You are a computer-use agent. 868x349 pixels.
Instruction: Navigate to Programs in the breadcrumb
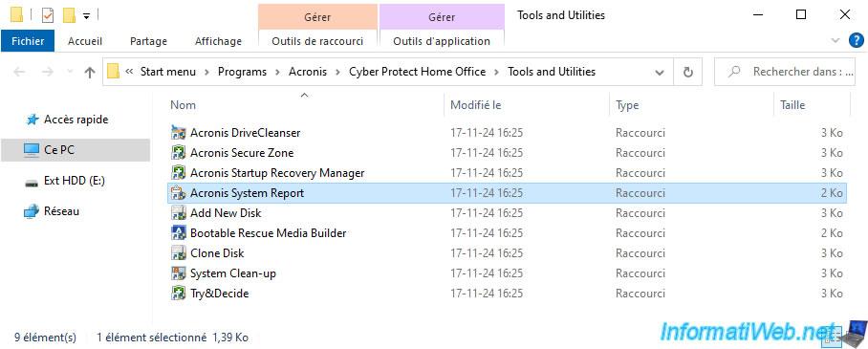(242, 72)
